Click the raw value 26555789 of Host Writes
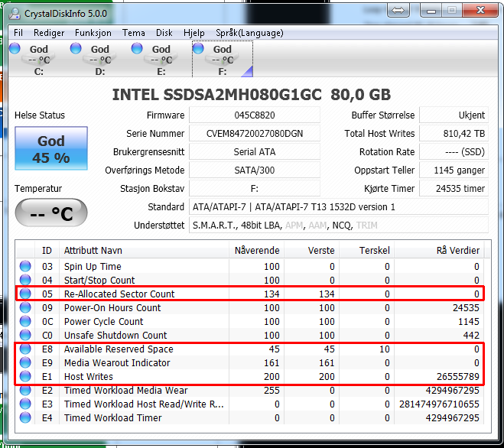The image size is (504, 448). pos(457,377)
